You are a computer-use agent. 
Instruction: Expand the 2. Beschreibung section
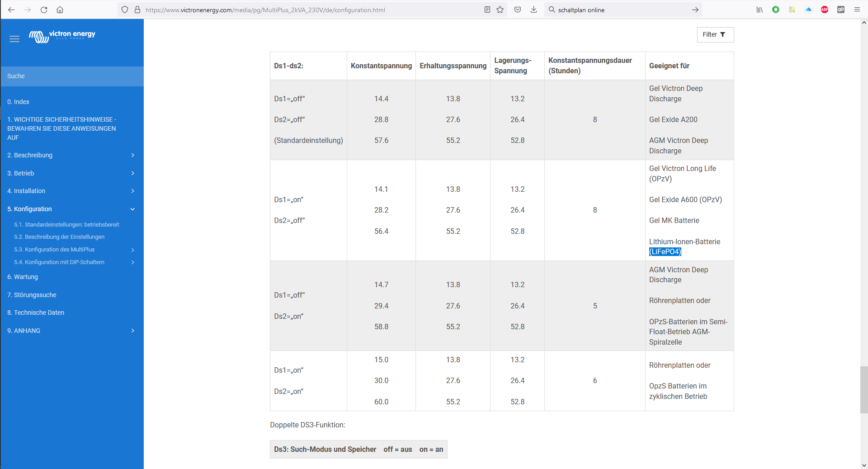(x=132, y=155)
